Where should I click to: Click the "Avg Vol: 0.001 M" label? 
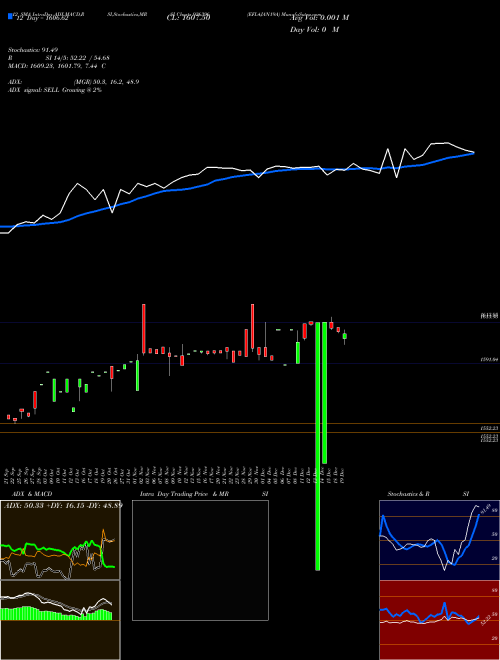pos(319,18)
